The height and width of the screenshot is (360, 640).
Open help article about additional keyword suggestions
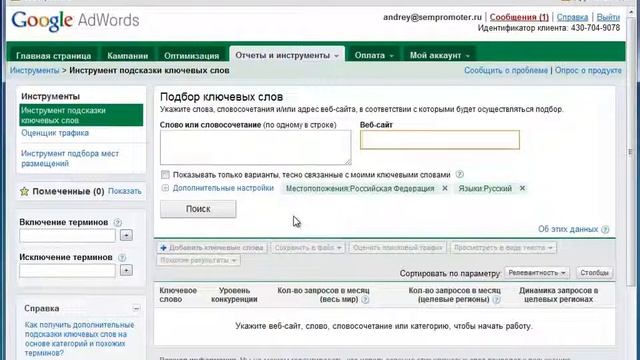(x=79, y=339)
